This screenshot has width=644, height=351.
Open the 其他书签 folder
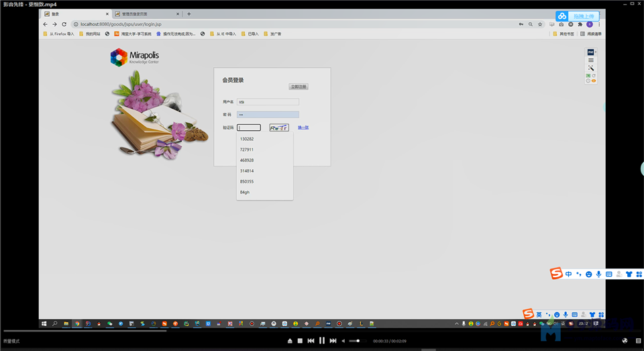[563, 34]
